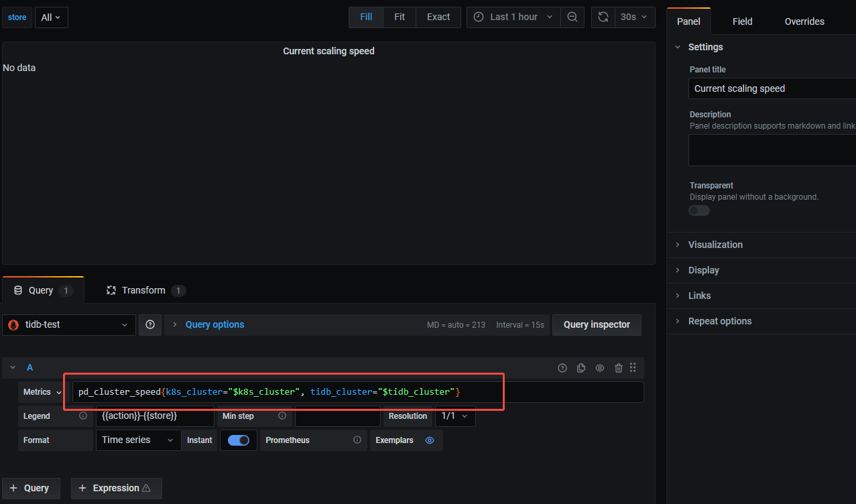856x504 pixels.
Task: Open data source help icon next to tidb-test
Action: pyautogui.click(x=150, y=324)
